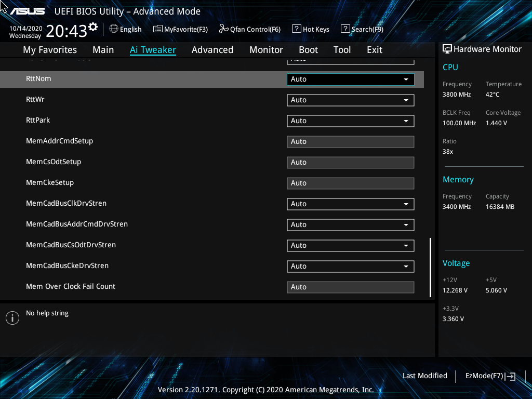Click the 3800 MHz CPU frequency value
Screen dimensions: 532x399
coord(457,95)
